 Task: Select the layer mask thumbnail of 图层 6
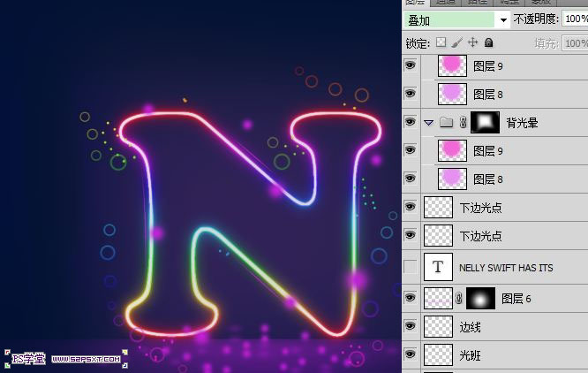482,299
